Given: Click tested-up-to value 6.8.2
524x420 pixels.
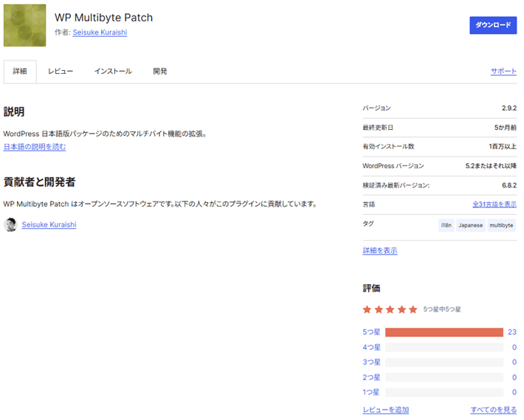Looking at the screenshot, I should (509, 185).
